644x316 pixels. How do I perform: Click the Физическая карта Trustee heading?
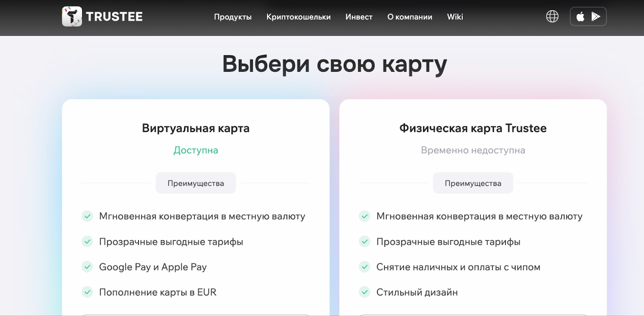(x=473, y=128)
